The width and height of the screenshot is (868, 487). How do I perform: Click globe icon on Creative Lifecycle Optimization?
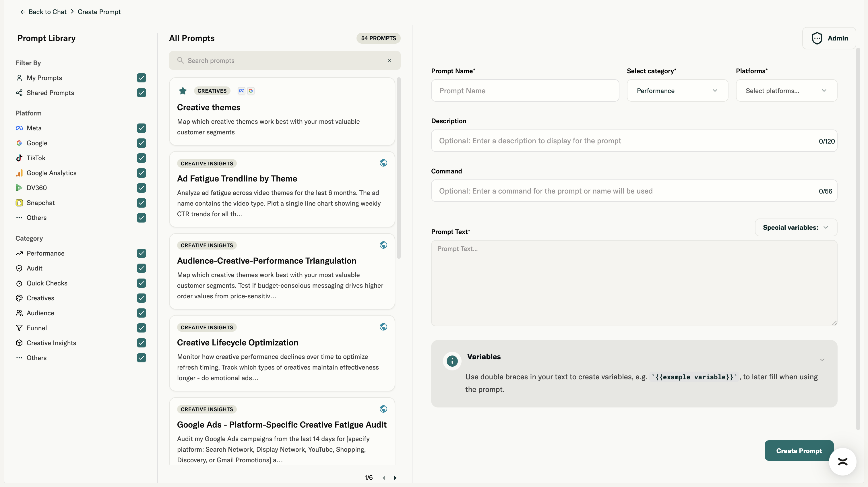coord(383,327)
